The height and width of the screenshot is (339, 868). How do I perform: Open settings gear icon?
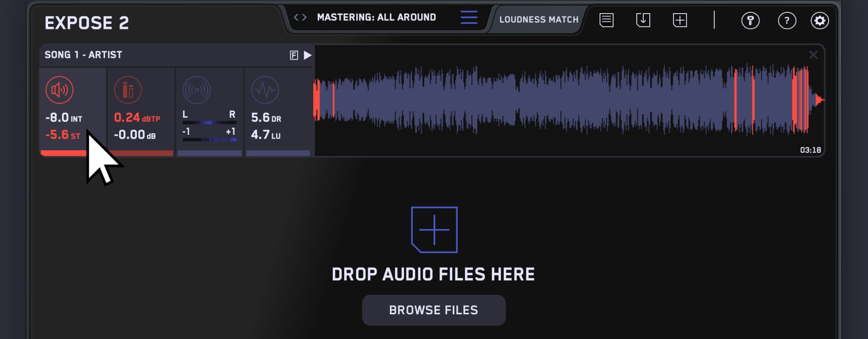[x=819, y=20]
